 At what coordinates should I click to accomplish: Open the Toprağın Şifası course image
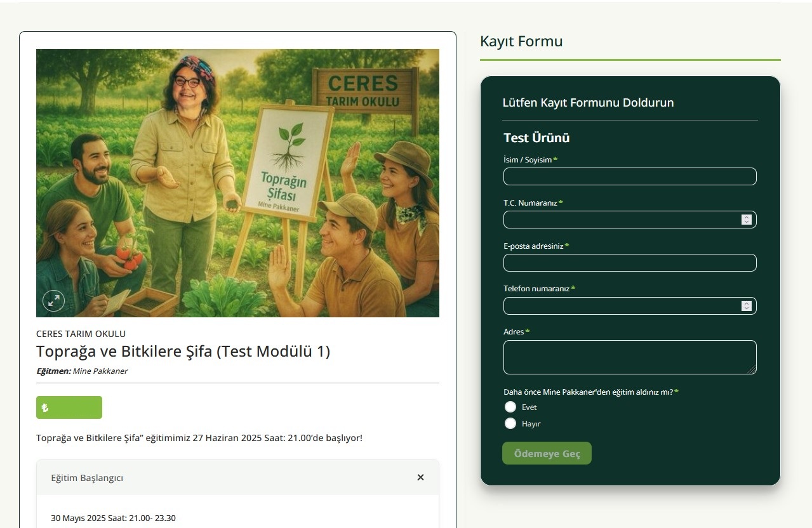click(x=237, y=183)
